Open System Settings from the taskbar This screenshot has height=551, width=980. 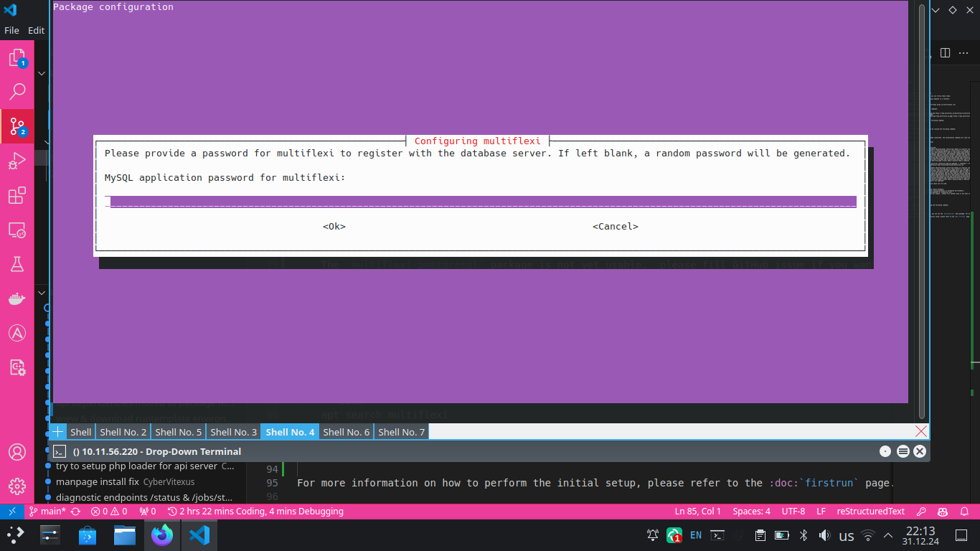point(50,535)
